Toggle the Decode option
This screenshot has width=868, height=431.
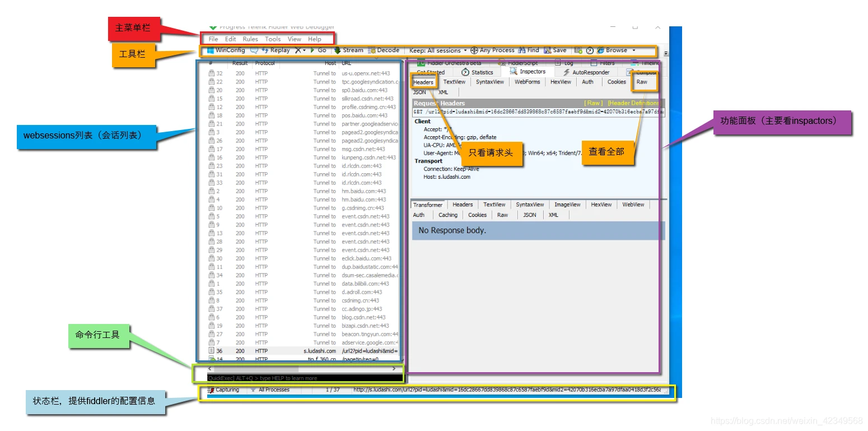384,50
